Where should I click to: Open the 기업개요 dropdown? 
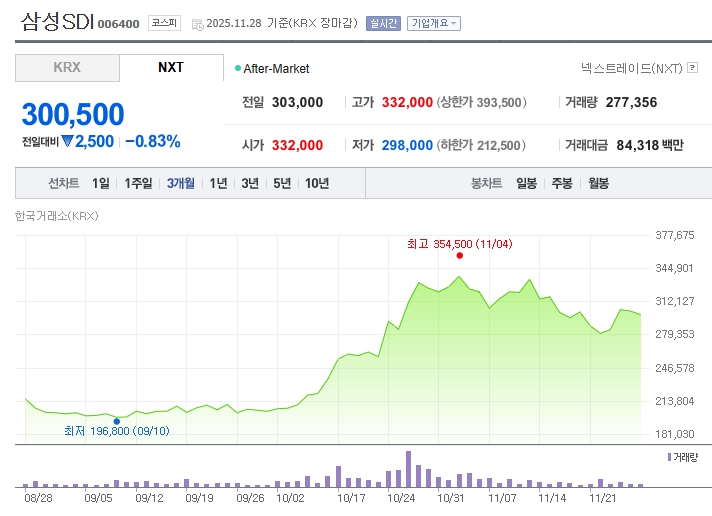point(433,23)
